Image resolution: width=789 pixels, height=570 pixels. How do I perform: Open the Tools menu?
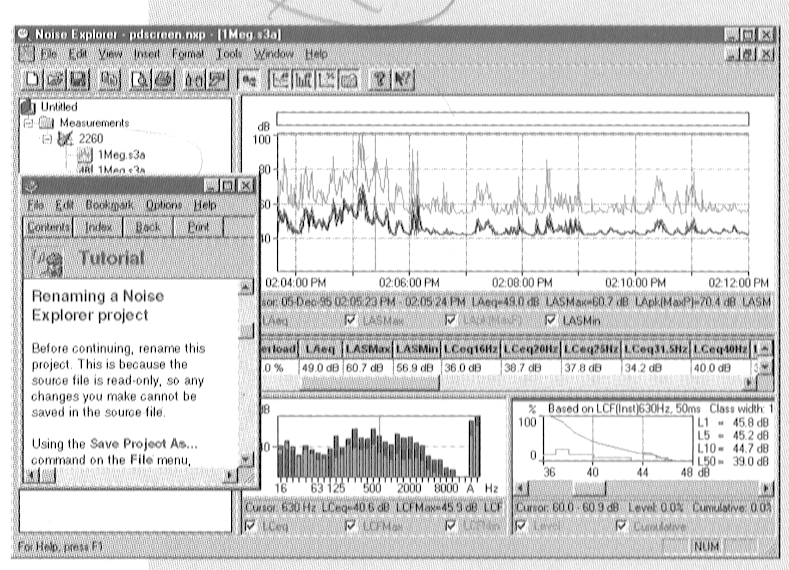[x=229, y=54]
